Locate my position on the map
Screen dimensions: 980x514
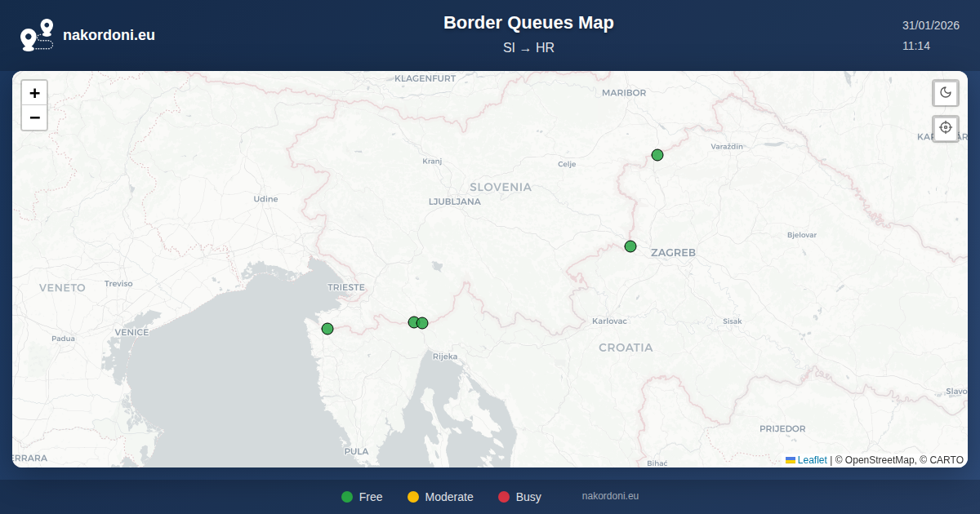click(946, 128)
